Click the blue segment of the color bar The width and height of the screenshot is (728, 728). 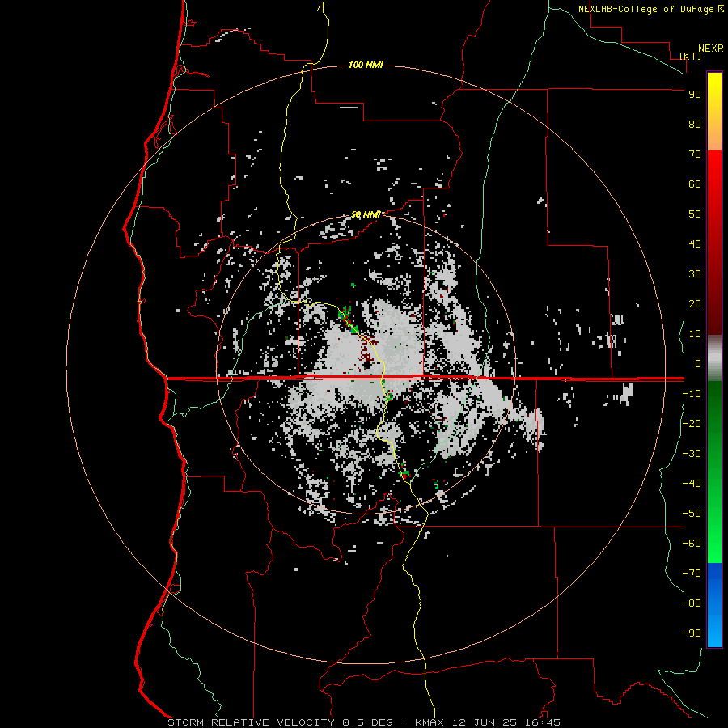coord(714,605)
